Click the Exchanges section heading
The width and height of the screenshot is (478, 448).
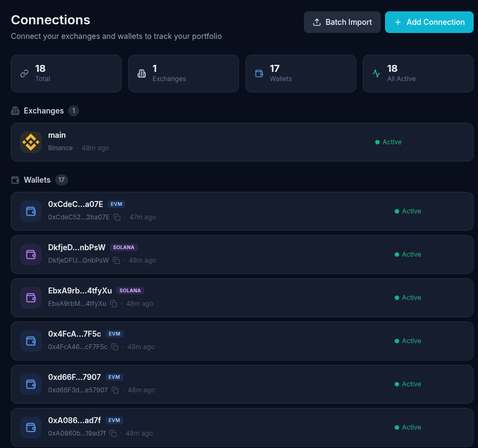[x=44, y=111]
